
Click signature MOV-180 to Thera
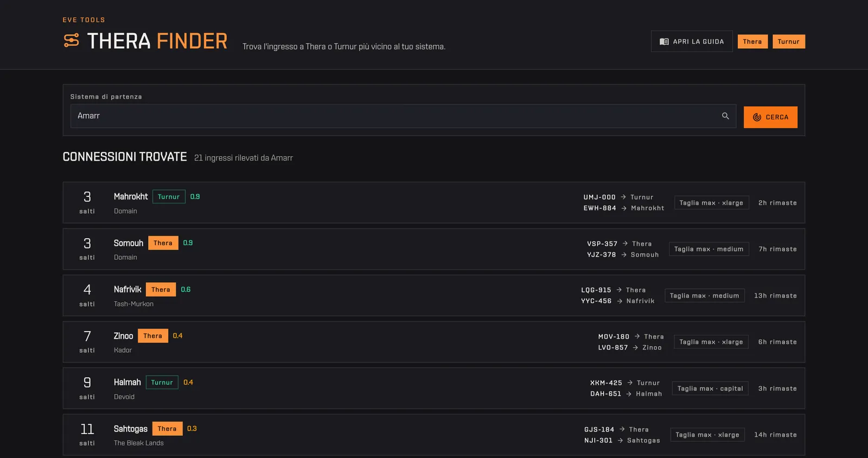(x=631, y=336)
